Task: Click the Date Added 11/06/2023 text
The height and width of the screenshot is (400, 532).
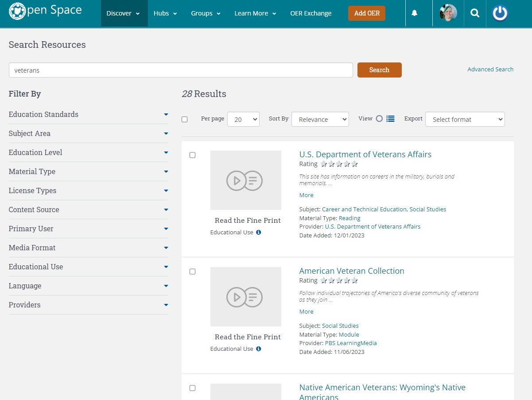Action: [332, 352]
